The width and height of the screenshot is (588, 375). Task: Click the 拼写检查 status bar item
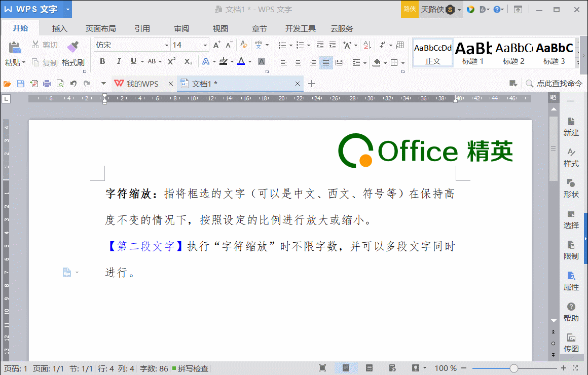191,368
